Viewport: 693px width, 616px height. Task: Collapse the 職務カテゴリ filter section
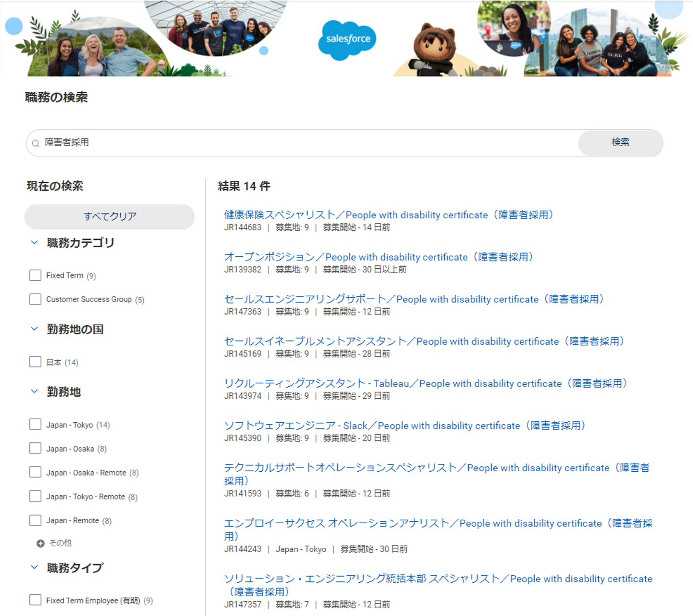coord(34,242)
